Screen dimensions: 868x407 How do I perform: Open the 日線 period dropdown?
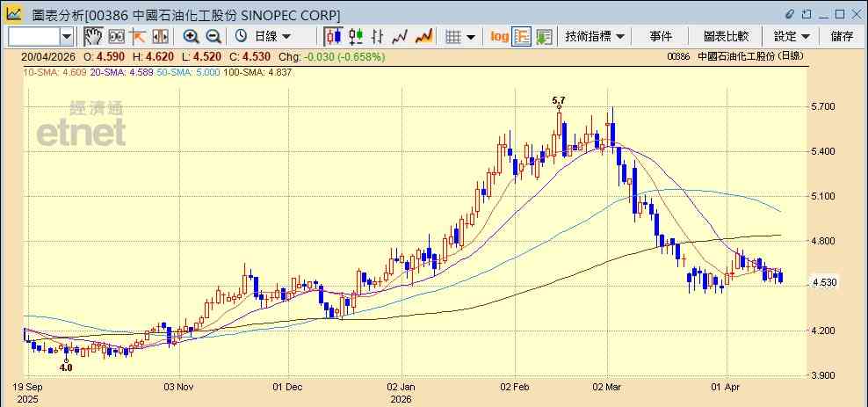(271, 37)
